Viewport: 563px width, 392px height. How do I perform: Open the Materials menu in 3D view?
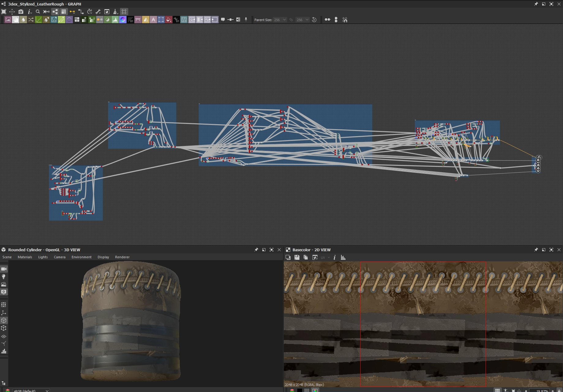click(x=25, y=257)
